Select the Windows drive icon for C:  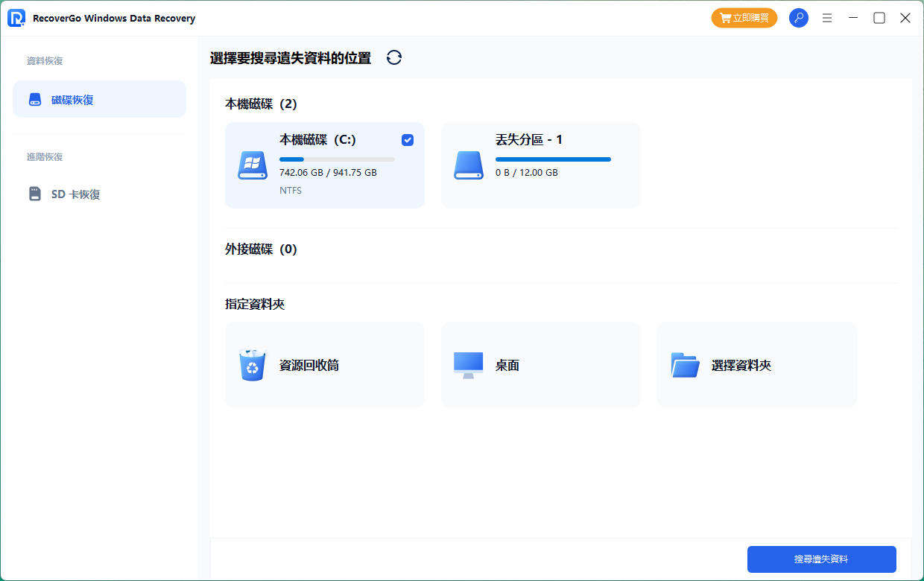253,165
